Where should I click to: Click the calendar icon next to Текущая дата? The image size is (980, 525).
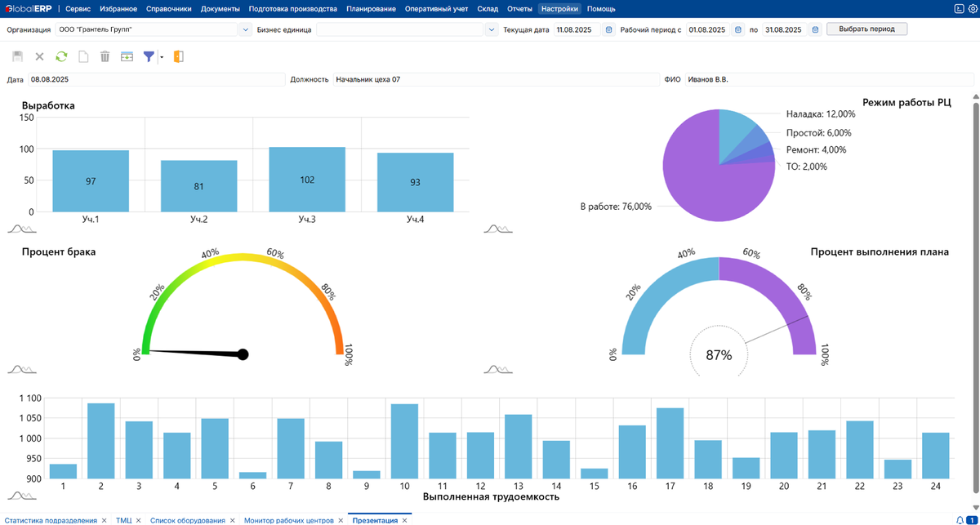coord(607,28)
